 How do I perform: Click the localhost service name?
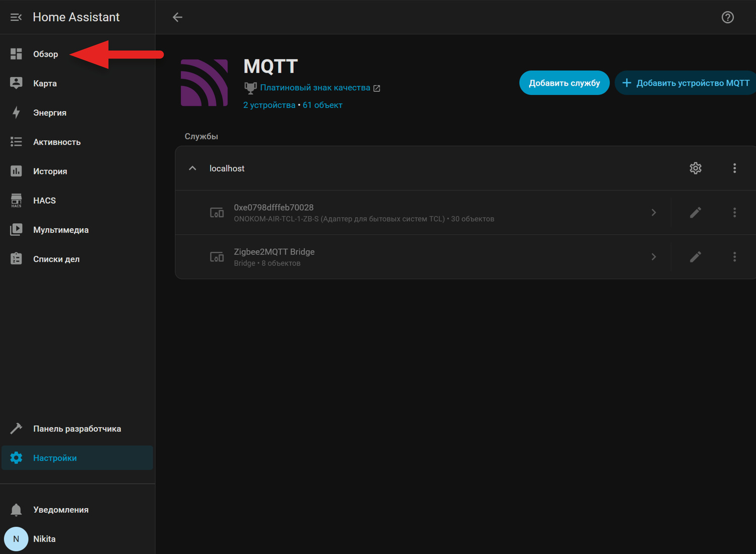[x=227, y=168]
